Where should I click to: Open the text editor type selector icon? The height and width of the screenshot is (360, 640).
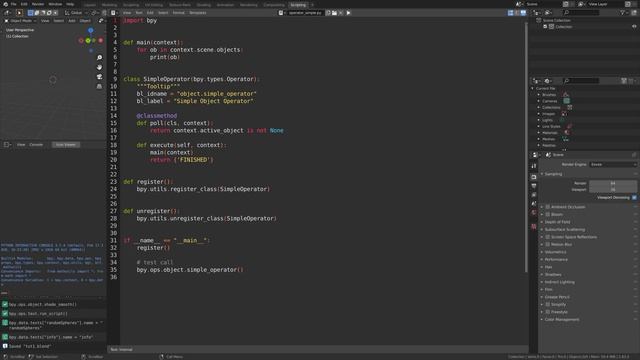click(114, 13)
